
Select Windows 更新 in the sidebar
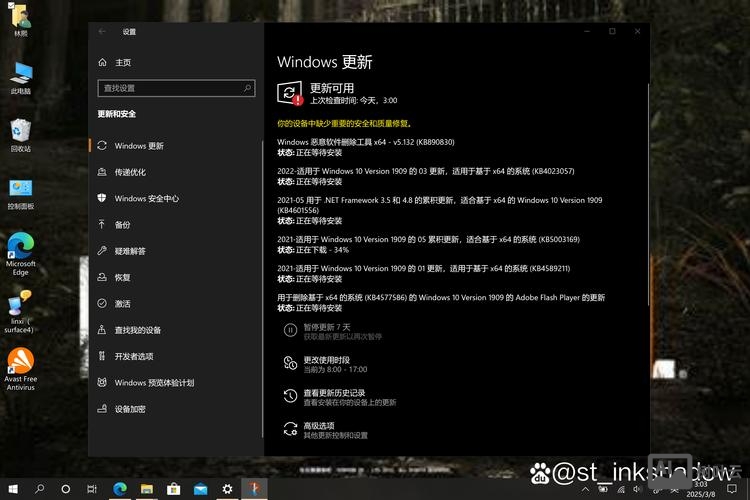[175, 145]
